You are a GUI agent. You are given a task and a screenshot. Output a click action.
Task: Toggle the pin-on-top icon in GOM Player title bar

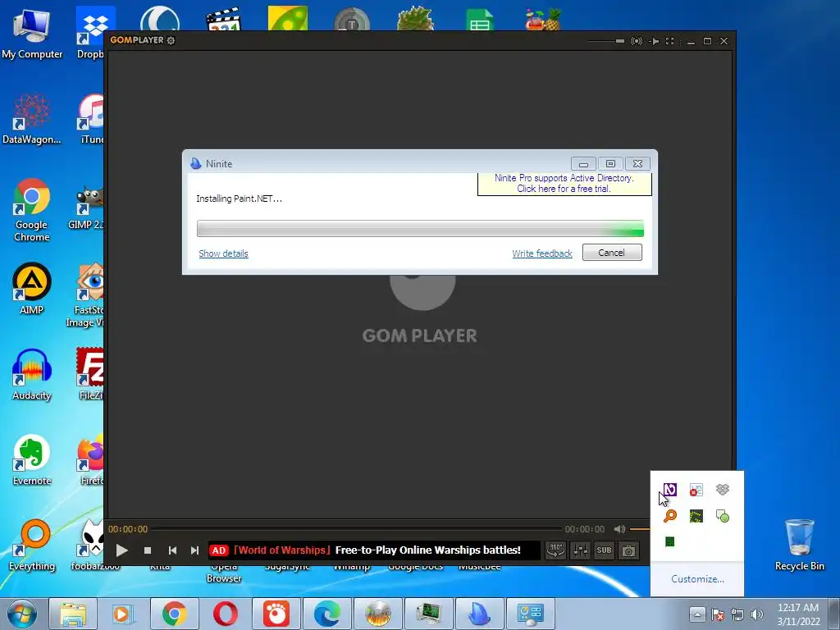point(654,41)
